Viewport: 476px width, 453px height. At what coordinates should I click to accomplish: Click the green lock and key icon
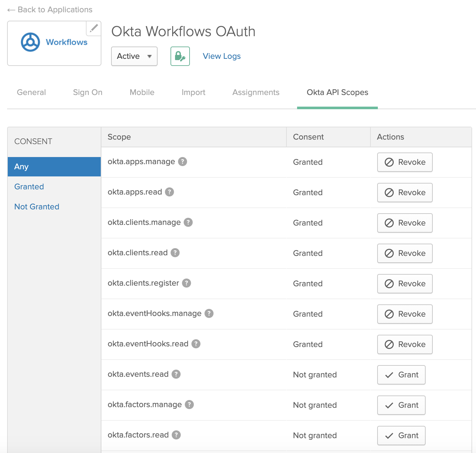[180, 56]
